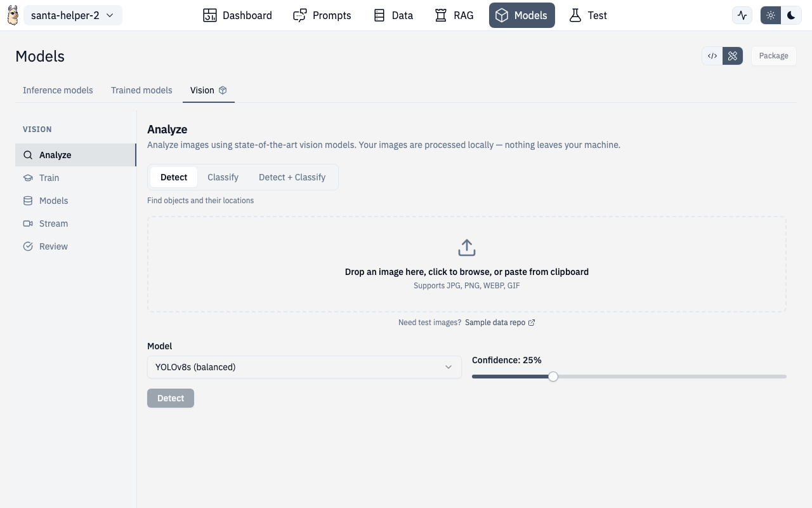Screen dimensions: 812x508
Task: Expand the YOLOv8s model dropdown
Action: [304, 367]
